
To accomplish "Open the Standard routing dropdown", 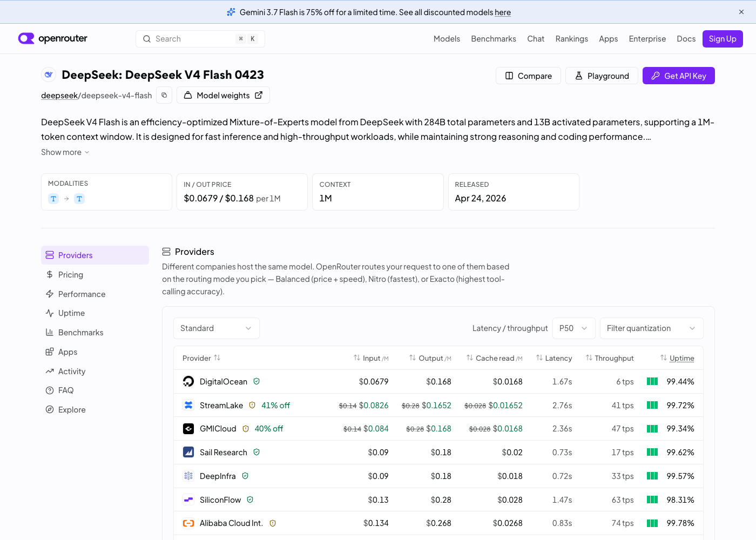I will point(217,328).
